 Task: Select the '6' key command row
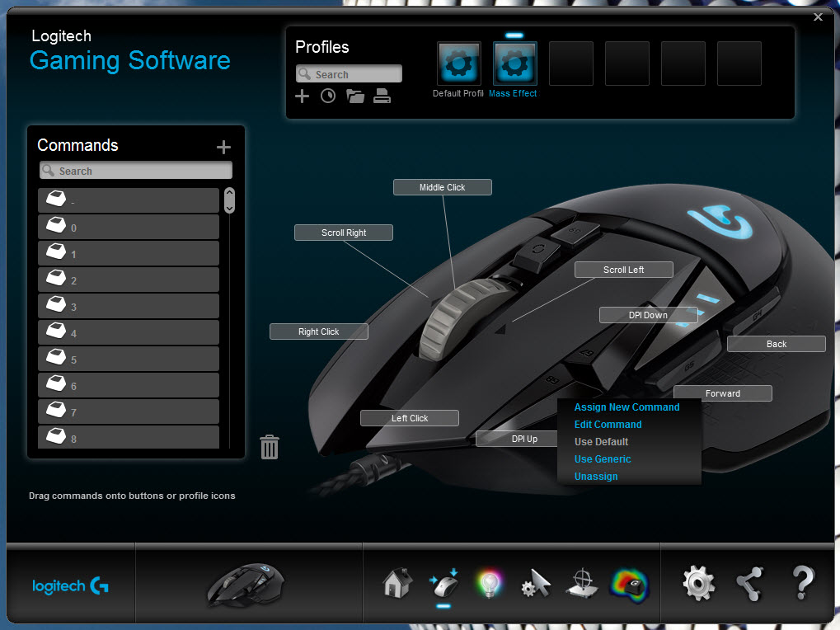[x=129, y=384]
